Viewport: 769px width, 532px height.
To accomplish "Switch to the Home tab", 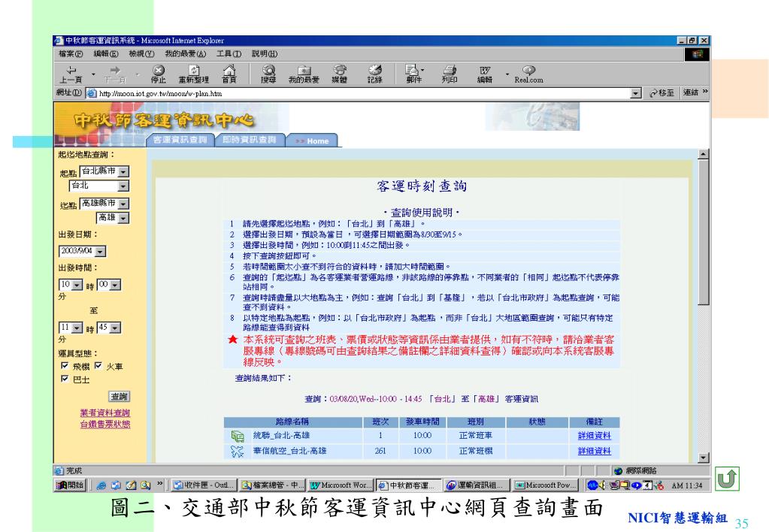I will coord(313,141).
